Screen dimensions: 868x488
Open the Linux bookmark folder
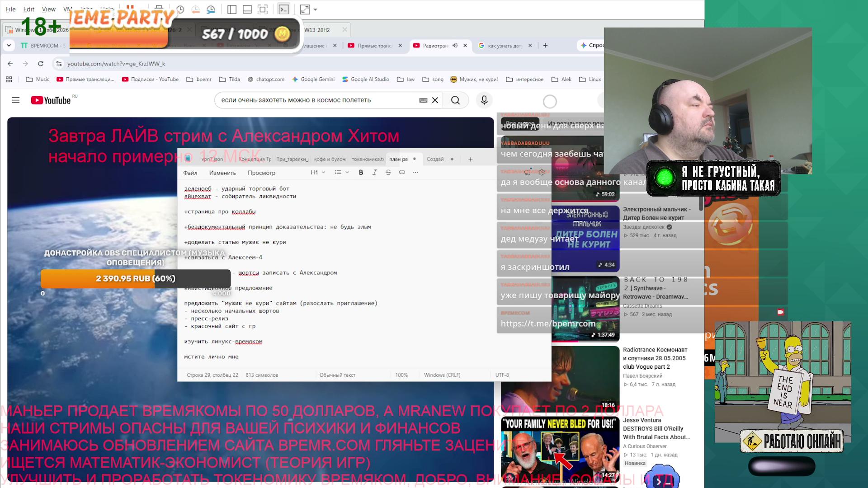pyautogui.click(x=590, y=80)
